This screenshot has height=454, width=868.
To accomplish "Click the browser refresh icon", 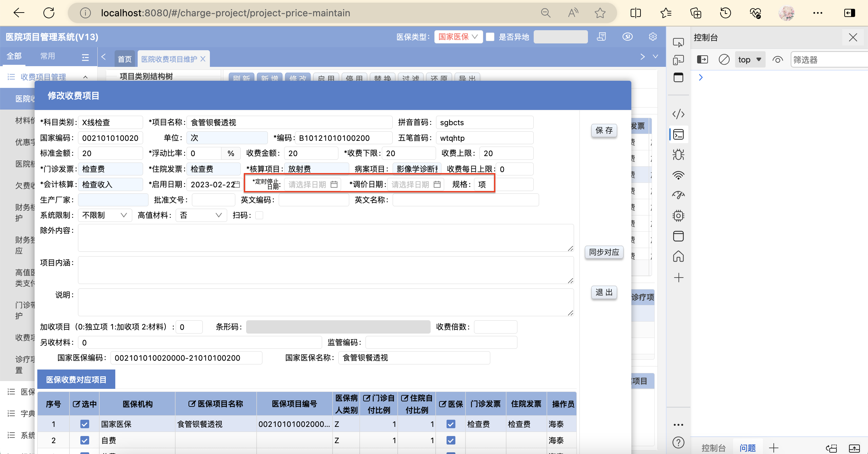I will point(49,13).
